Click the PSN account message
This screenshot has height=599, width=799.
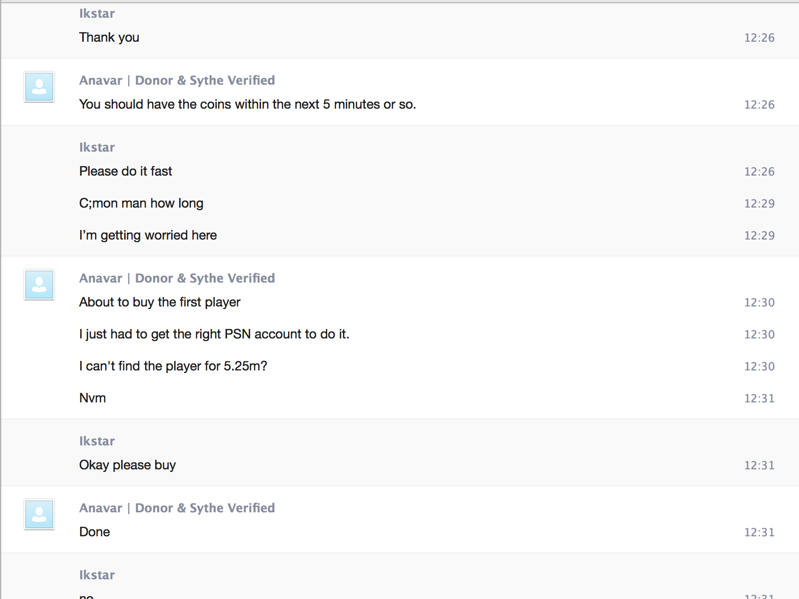pyautogui.click(x=214, y=335)
